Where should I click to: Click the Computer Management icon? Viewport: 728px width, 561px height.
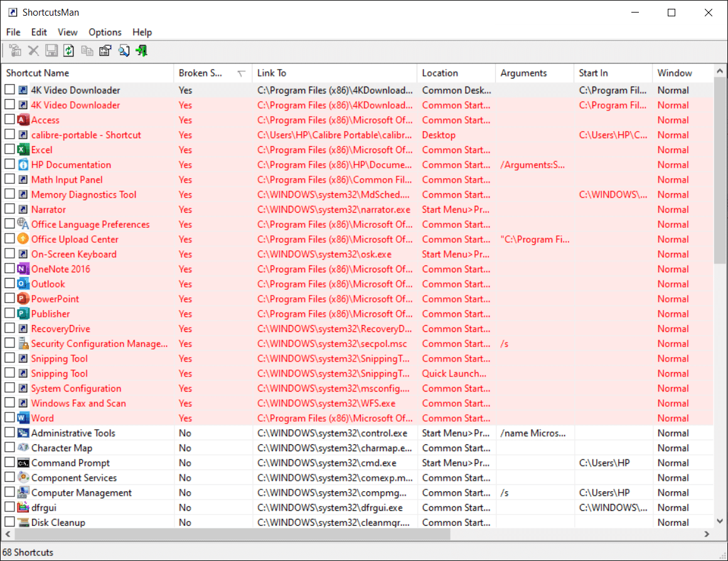click(23, 492)
